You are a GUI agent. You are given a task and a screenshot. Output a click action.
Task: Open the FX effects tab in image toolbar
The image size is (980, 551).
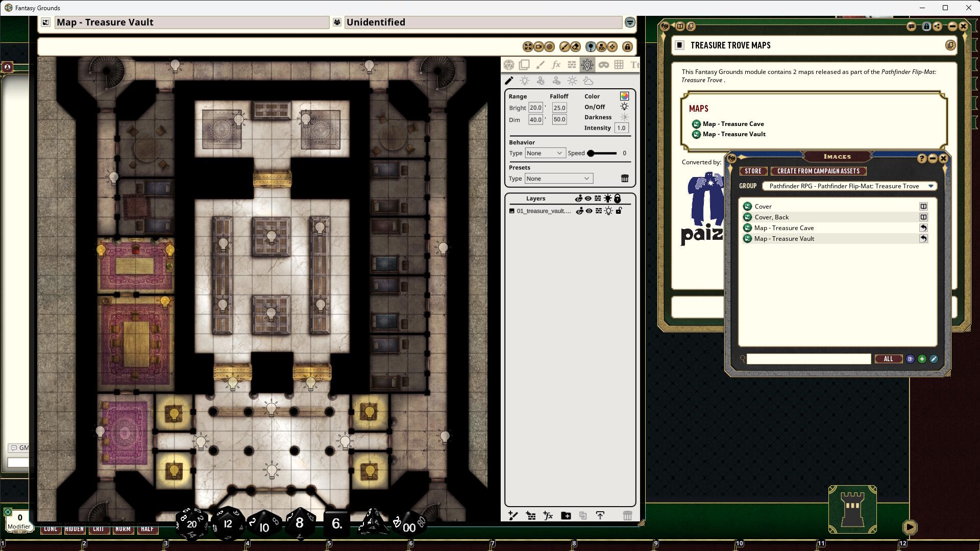pyautogui.click(x=556, y=65)
